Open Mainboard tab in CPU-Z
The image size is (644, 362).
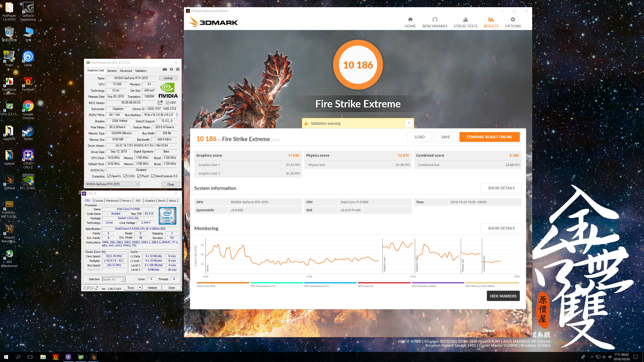pos(113,201)
